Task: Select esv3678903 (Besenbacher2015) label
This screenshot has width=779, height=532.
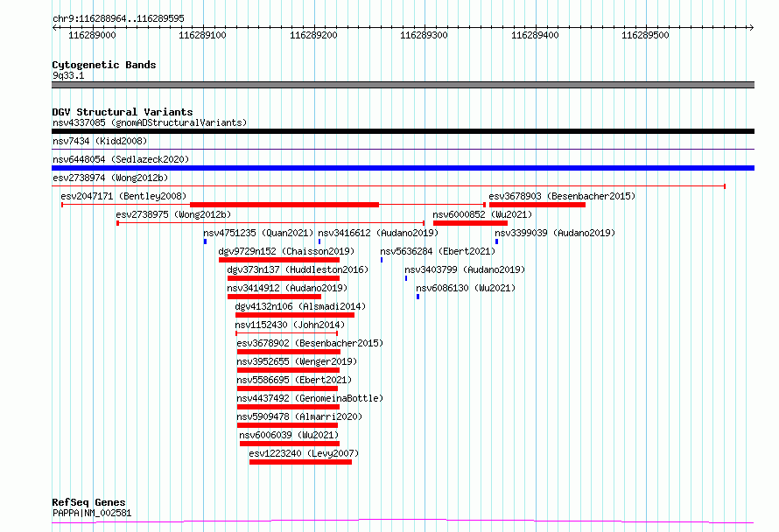Action: (562, 196)
